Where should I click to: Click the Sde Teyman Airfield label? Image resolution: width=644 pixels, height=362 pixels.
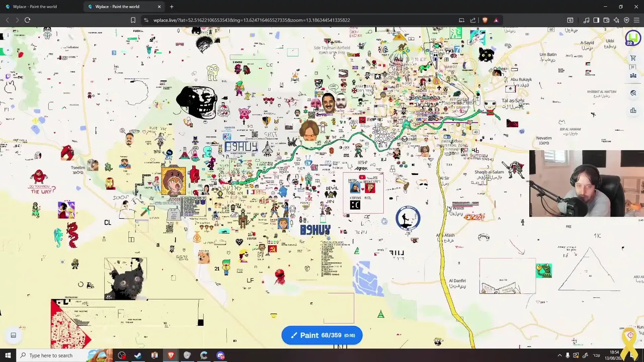tap(332, 48)
